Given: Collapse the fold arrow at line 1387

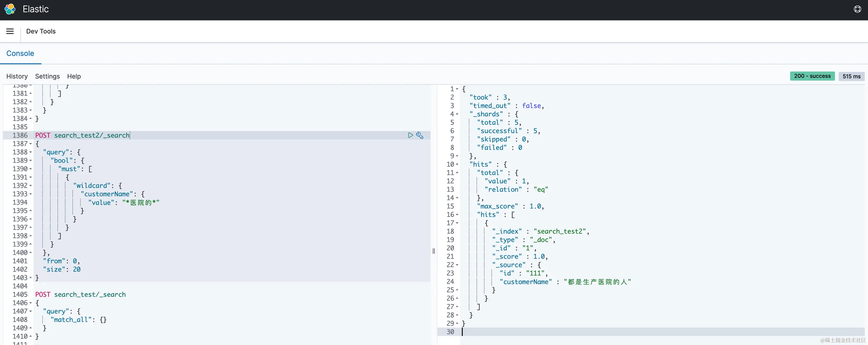Looking at the screenshot, I should (31, 144).
